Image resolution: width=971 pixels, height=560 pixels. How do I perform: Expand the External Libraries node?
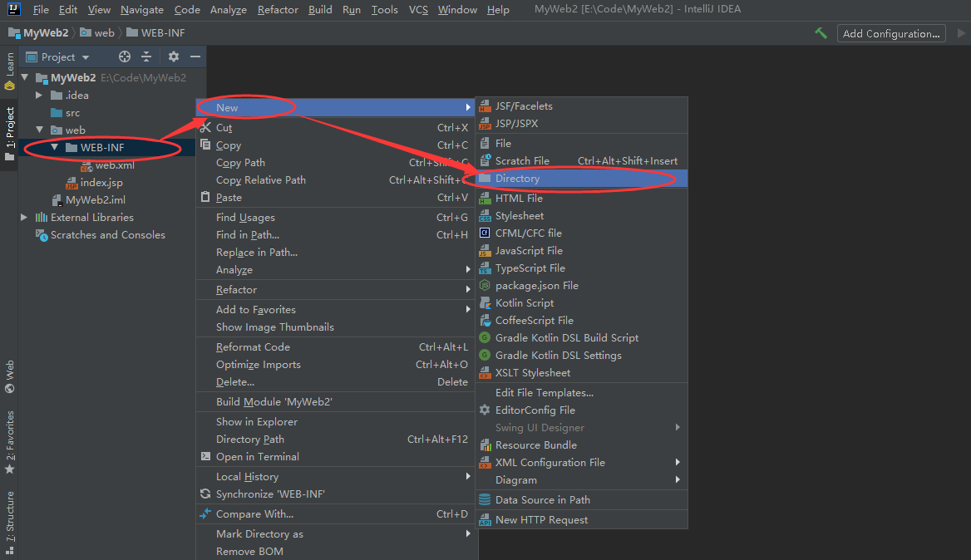[x=23, y=217]
